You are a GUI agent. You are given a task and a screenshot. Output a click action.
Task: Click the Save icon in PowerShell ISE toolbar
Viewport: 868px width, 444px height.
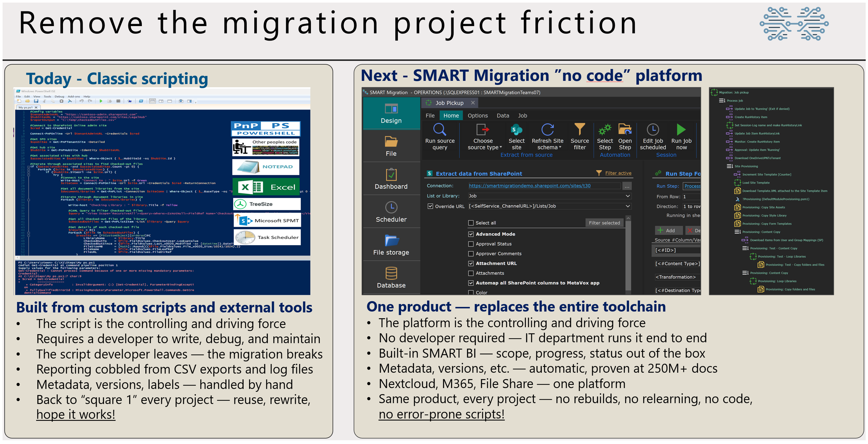36,101
